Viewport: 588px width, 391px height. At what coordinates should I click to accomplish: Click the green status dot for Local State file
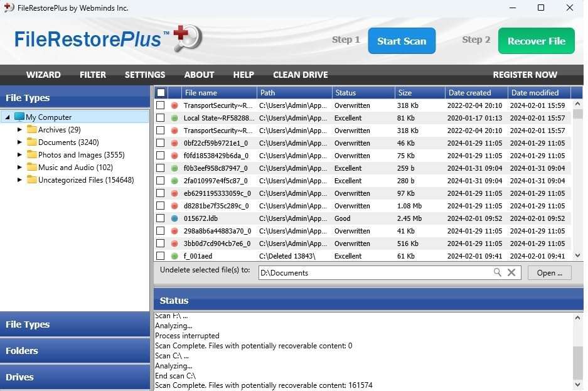(174, 118)
